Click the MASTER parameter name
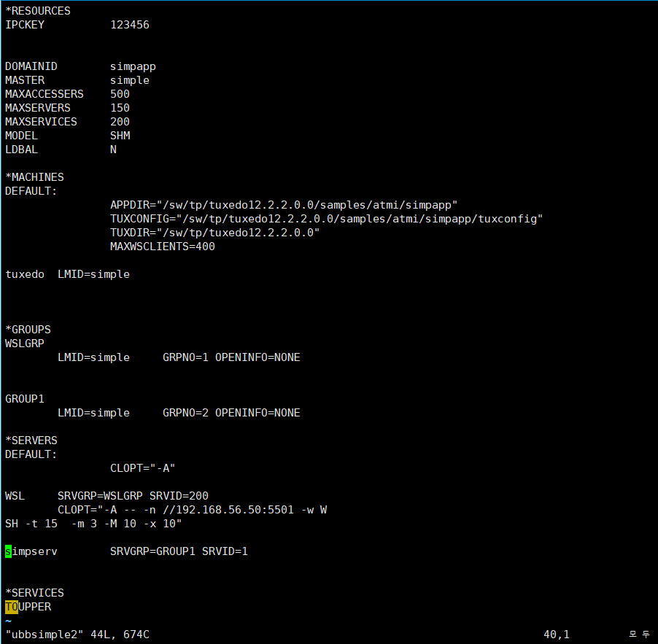 (x=25, y=80)
